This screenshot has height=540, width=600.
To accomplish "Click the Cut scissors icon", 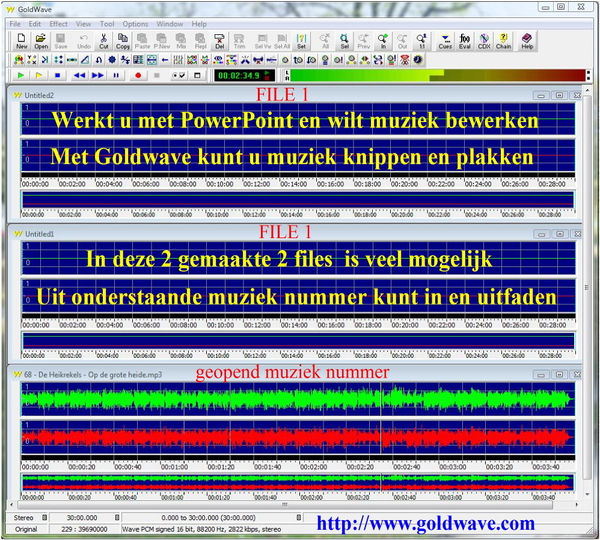I will pos(104,41).
